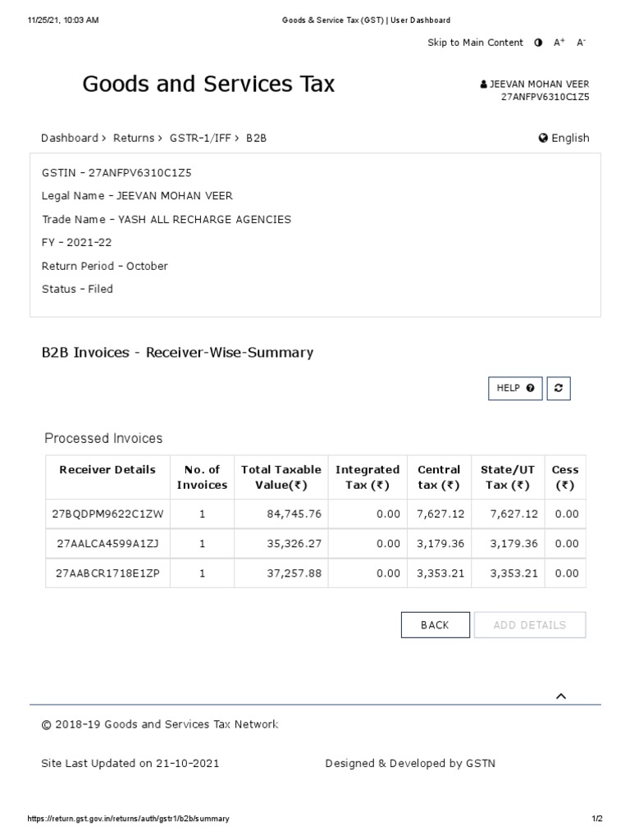Image resolution: width=630 pixels, height=840 pixels.
Task: Go to Dashboard breadcrumb
Action: (x=70, y=138)
